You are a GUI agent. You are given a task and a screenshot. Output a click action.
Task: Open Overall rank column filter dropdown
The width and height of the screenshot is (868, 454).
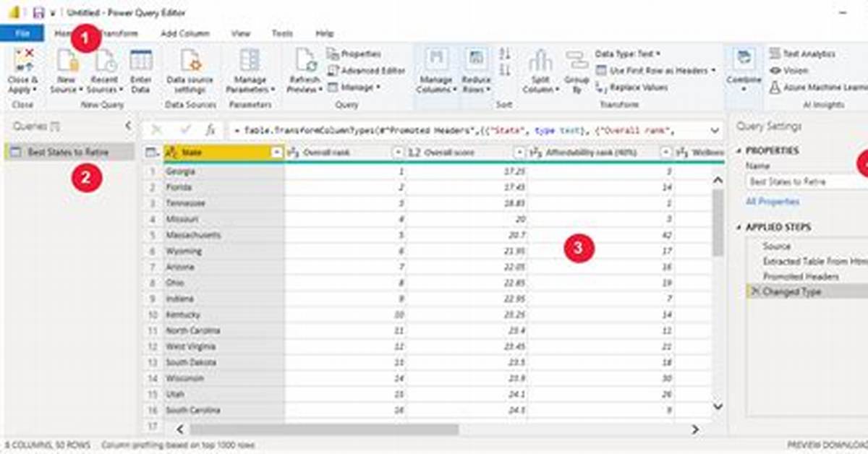398,153
